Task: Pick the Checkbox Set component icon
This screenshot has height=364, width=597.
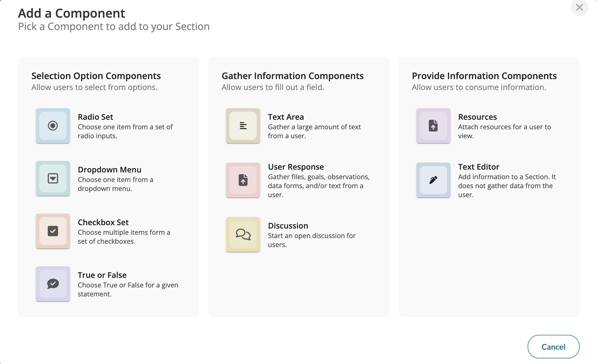Action: coord(53,231)
